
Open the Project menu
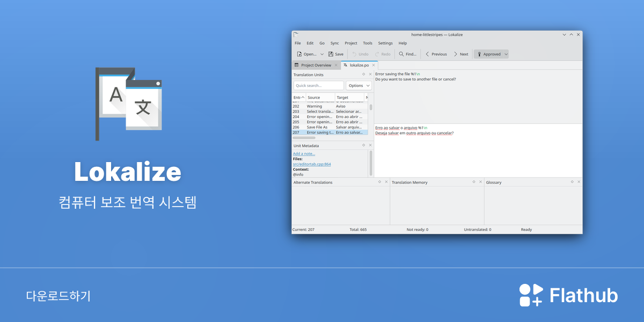coord(351,43)
